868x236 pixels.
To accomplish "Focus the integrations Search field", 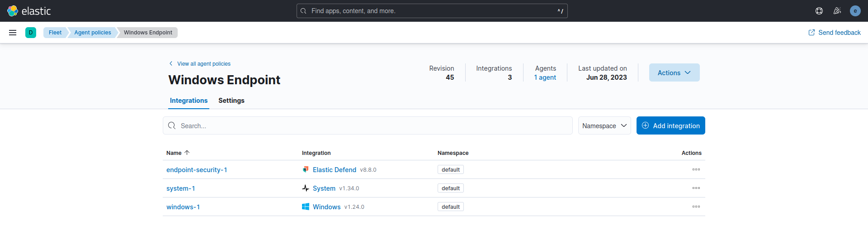I will [x=368, y=125].
